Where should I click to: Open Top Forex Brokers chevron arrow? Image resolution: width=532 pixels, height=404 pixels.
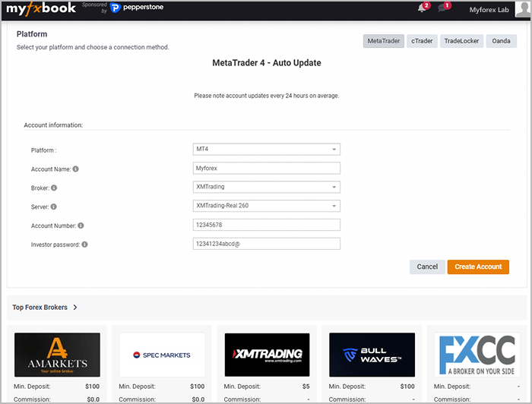(75, 308)
